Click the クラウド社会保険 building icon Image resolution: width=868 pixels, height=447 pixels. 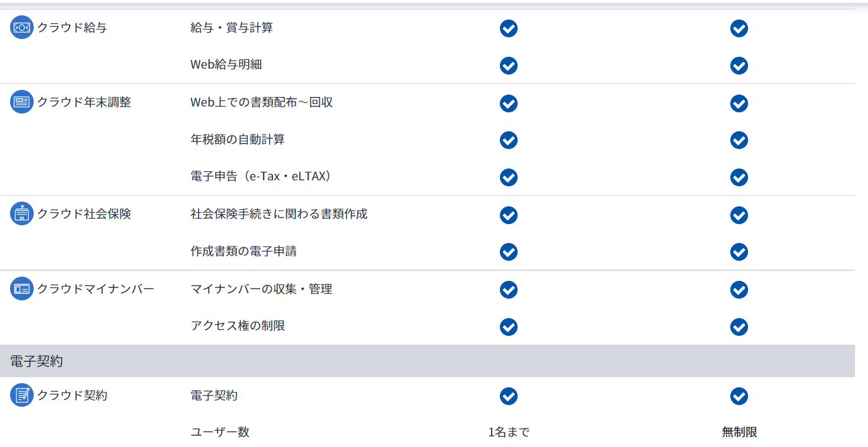click(22, 213)
